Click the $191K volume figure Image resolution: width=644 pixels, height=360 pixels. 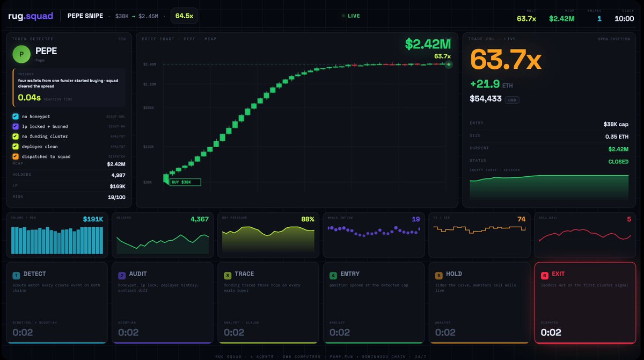click(93, 219)
